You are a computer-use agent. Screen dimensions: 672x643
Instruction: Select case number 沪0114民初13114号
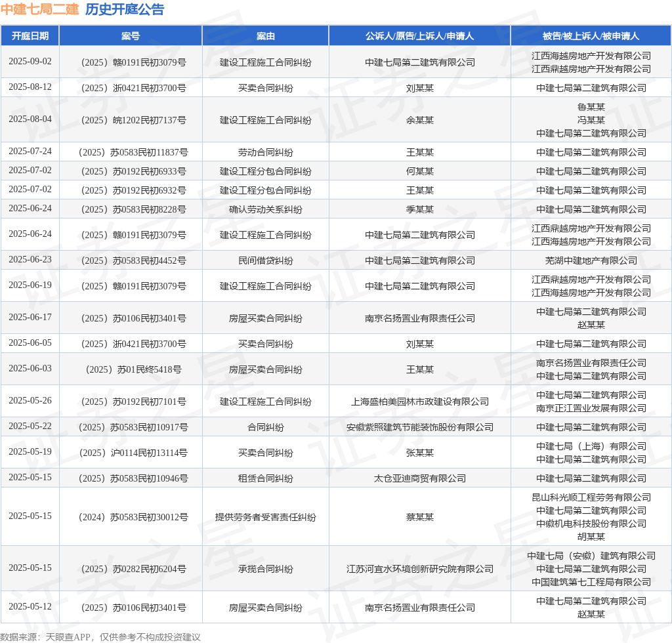click(134, 453)
